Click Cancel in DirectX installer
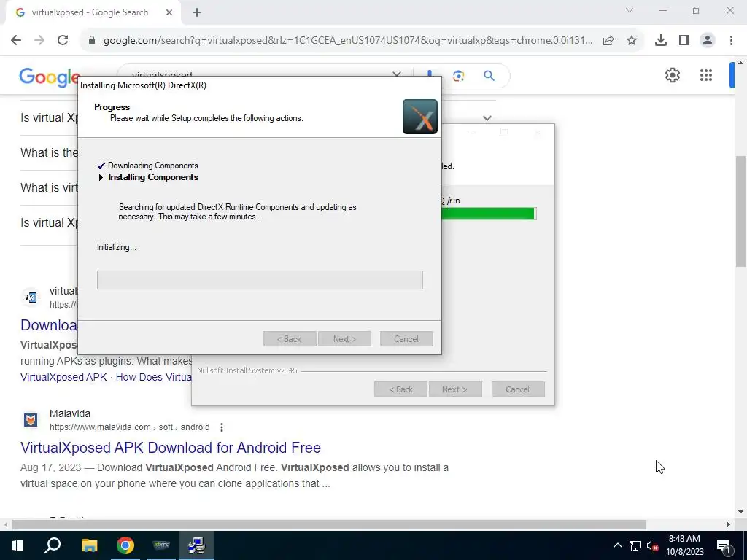The height and width of the screenshot is (560, 747). click(406, 339)
